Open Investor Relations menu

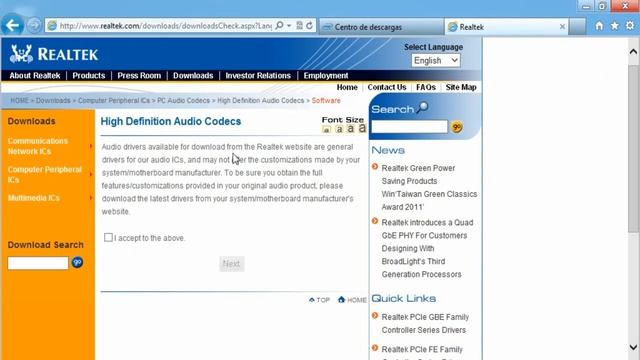tap(258, 76)
